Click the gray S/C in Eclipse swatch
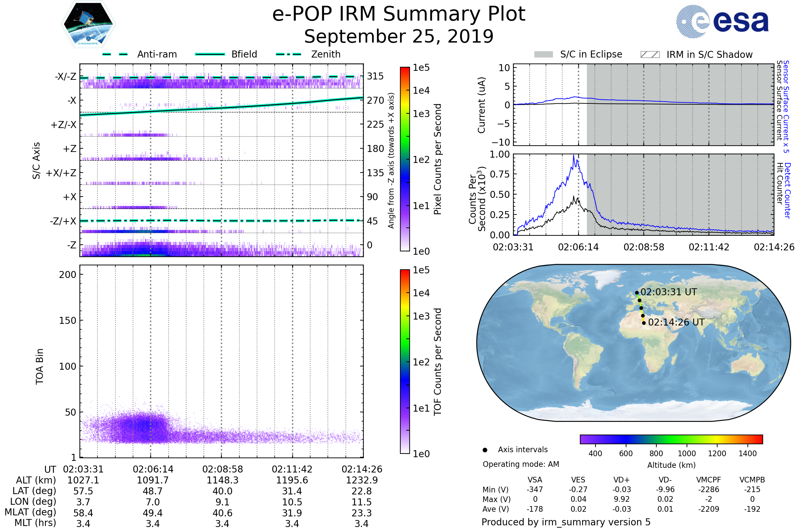The height and width of the screenshot is (532, 798). 543,55
